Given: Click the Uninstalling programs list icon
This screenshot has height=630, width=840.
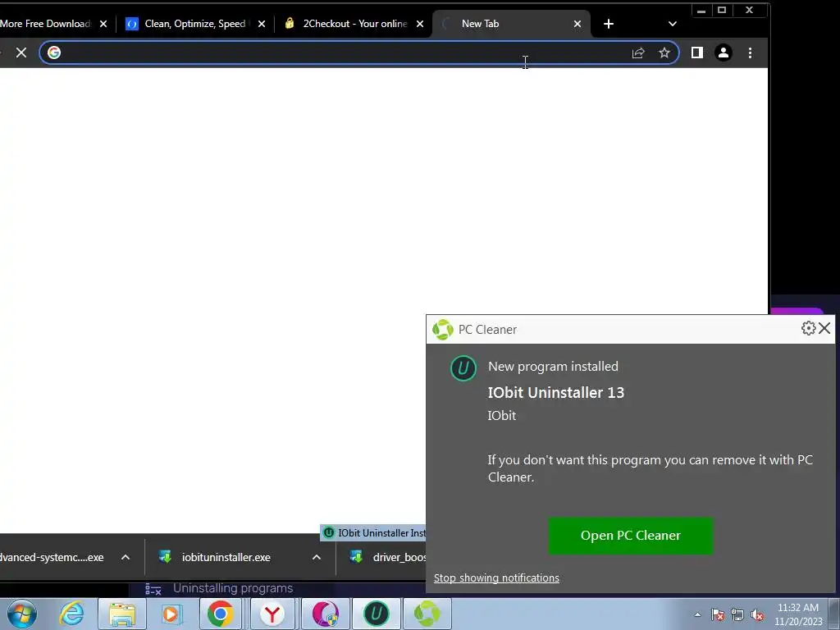Looking at the screenshot, I should [153, 589].
